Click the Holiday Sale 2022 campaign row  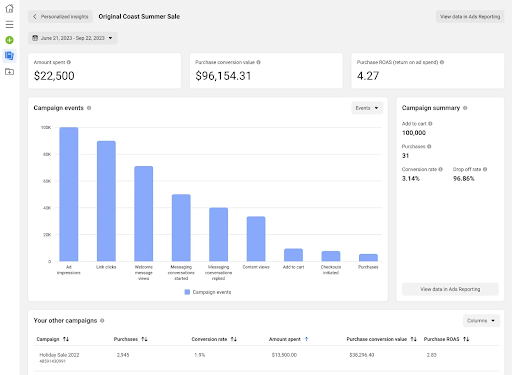266,358
